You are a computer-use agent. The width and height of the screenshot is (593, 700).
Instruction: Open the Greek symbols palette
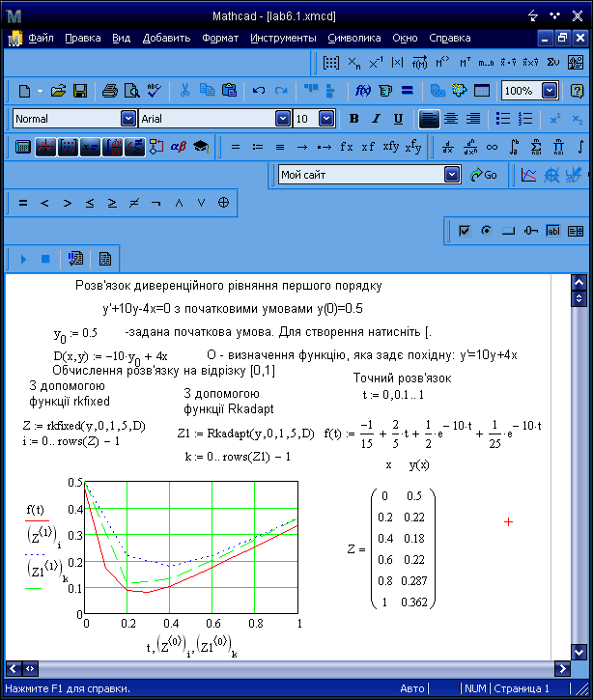point(178,147)
